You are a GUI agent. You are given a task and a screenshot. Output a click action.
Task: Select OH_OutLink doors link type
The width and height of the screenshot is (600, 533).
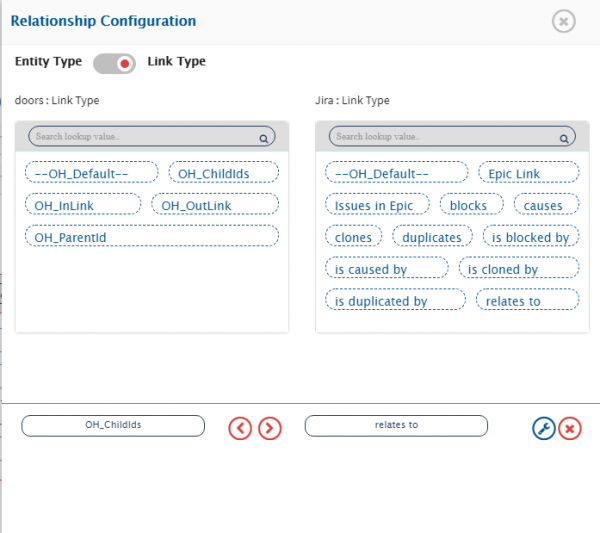coord(215,205)
